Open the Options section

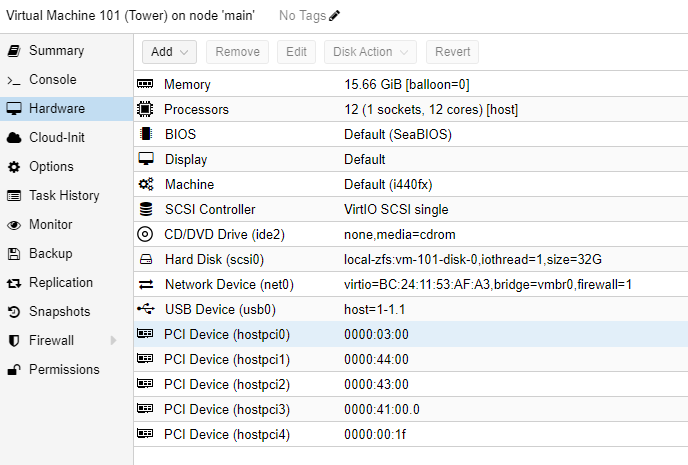pos(66,167)
